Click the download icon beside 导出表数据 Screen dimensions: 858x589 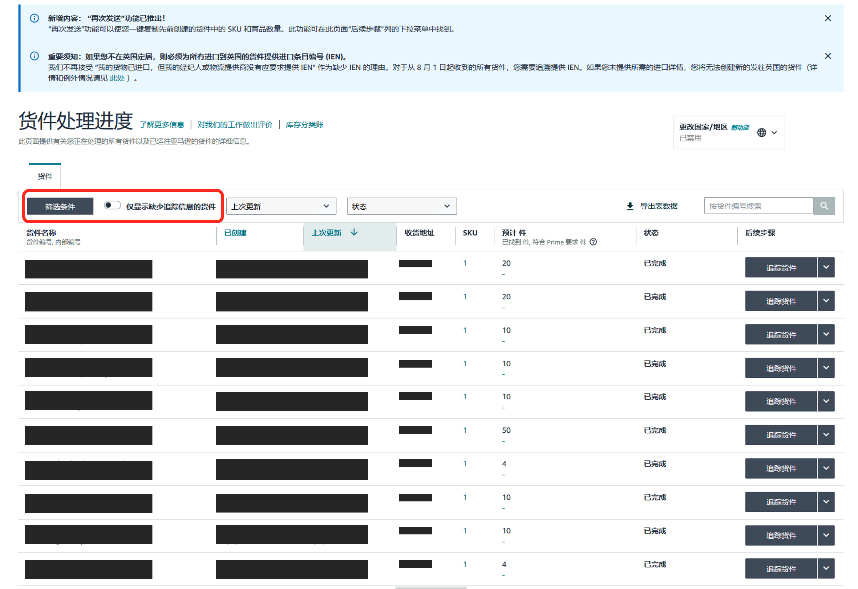tap(630, 206)
